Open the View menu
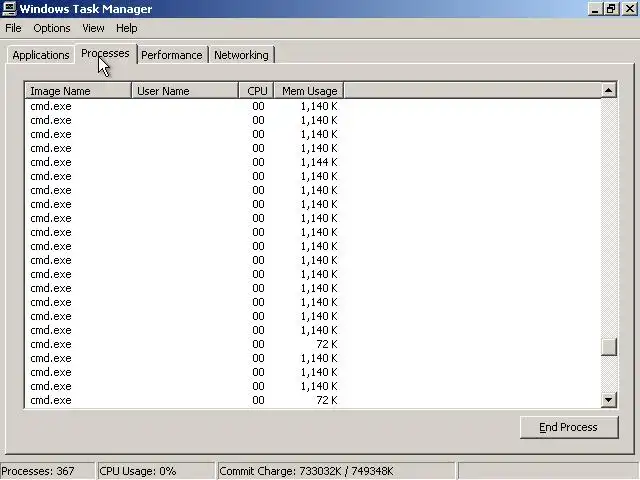Image resolution: width=640 pixels, height=480 pixels. coord(93,28)
